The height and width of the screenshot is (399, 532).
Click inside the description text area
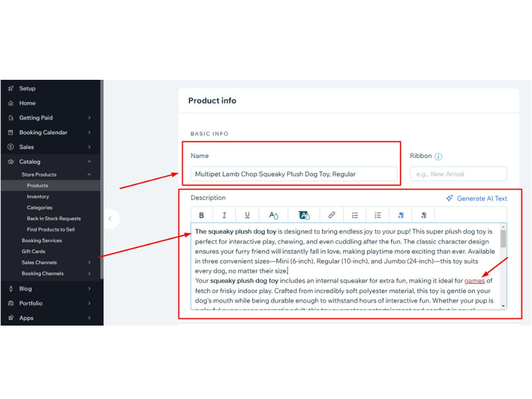click(345, 266)
